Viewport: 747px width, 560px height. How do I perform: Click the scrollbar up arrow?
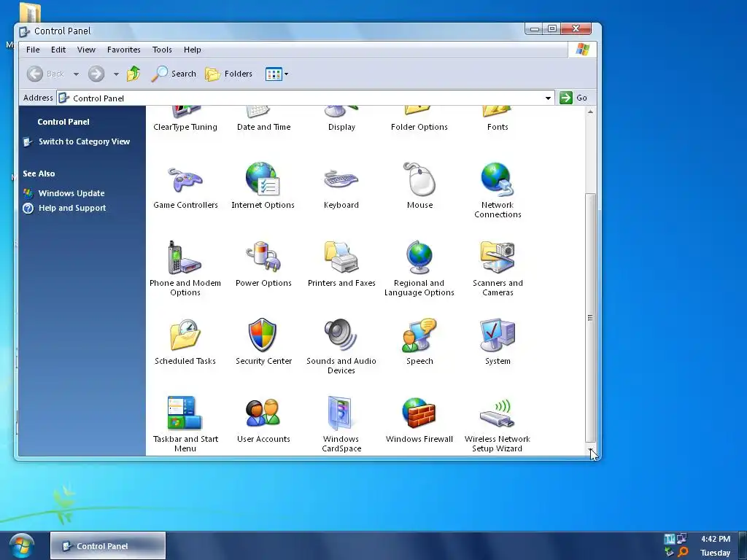[x=590, y=112]
